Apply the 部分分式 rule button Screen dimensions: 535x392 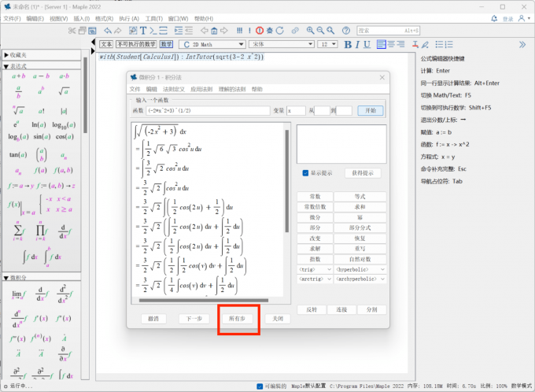pos(360,227)
